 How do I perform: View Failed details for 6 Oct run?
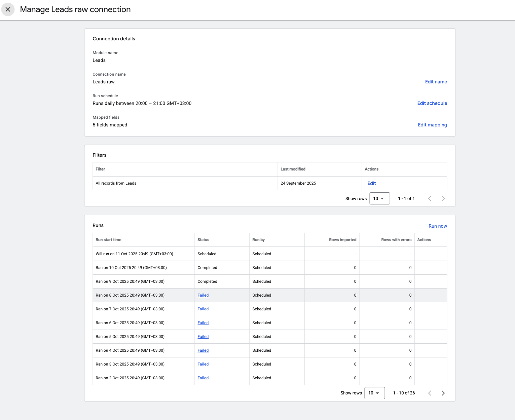203,323
